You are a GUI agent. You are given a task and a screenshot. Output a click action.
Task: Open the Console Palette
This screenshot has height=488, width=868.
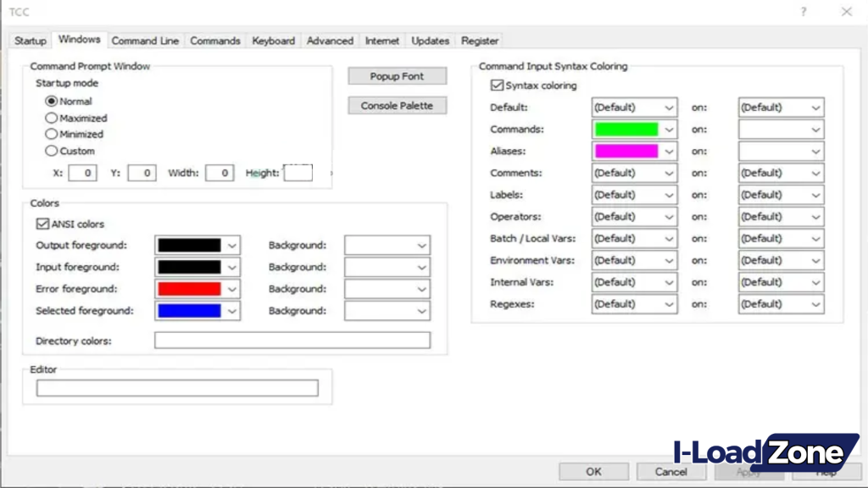(397, 105)
